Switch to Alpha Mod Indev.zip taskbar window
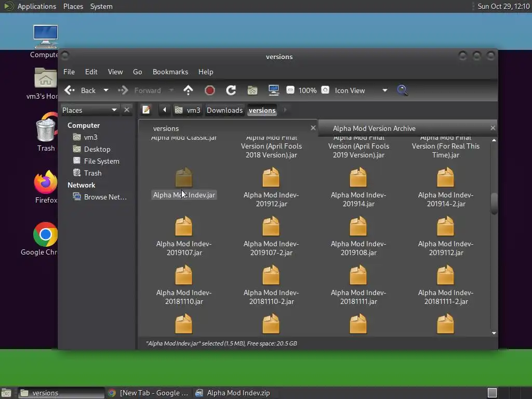This screenshot has height=399, width=532. click(x=233, y=393)
